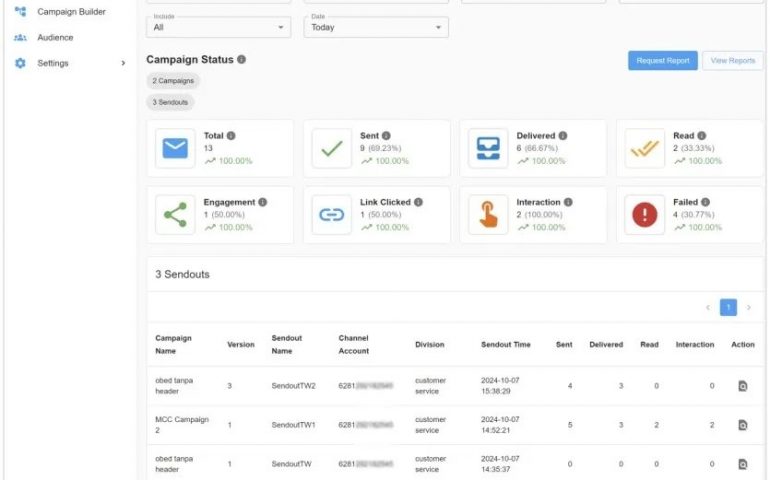This screenshot has height=480, width=770.
Task: Click the Engagement share icon
Action: click(176, 215)
